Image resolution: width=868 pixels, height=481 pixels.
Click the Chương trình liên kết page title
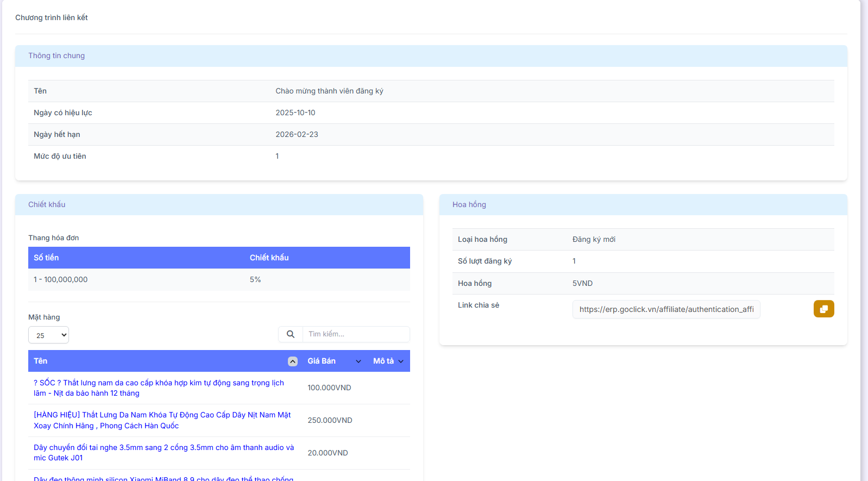tap(52, 17)
